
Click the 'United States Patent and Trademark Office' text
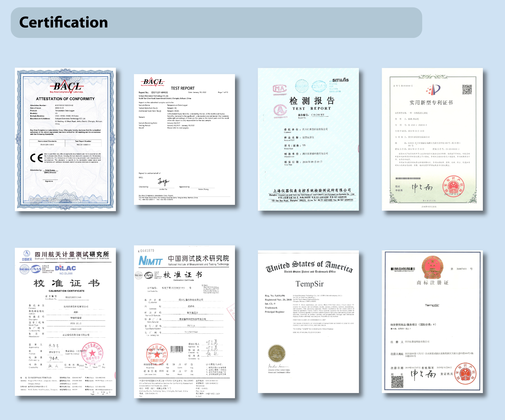(x=310, y=272)
